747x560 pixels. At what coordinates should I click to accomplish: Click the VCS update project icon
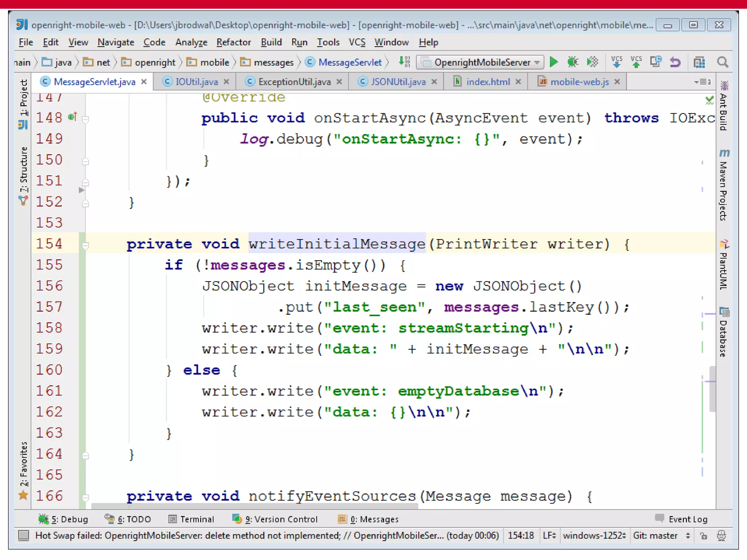pyautogui.click(x=616, y=62)
